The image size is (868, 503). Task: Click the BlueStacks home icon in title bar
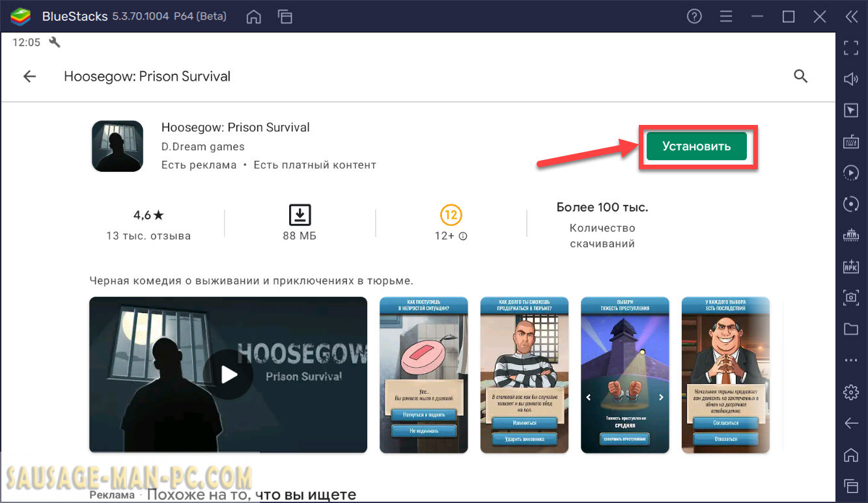[254, 17]
